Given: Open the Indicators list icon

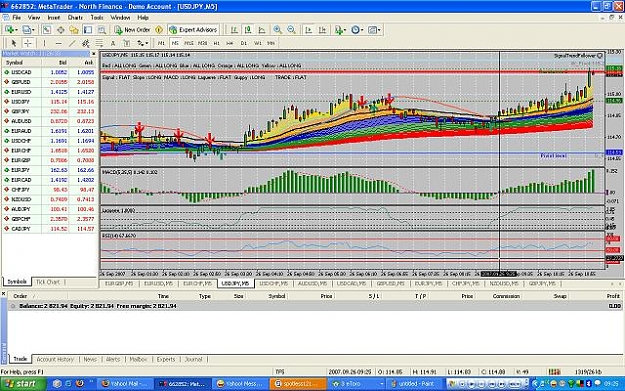Looking at the screenshot, I should pos(340,29).
